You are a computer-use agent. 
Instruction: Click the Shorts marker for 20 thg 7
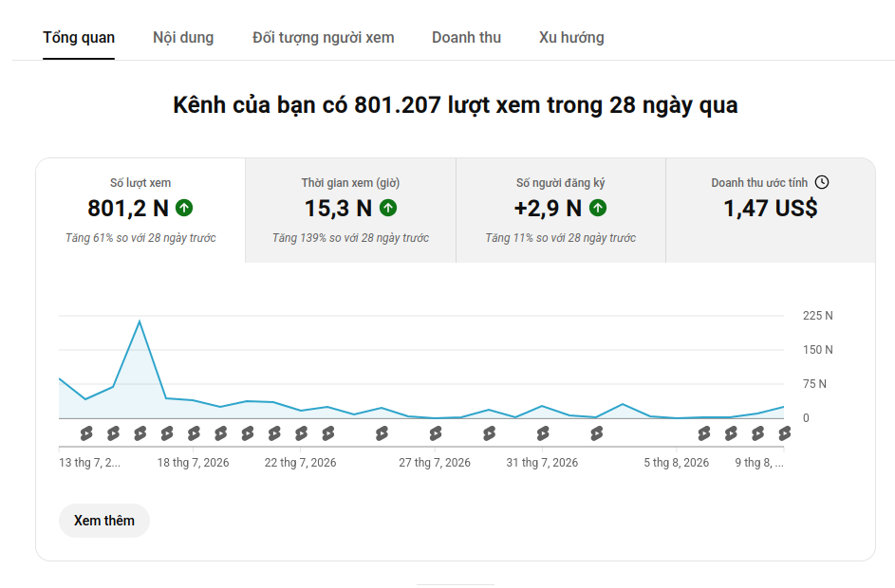pos(247,434)
